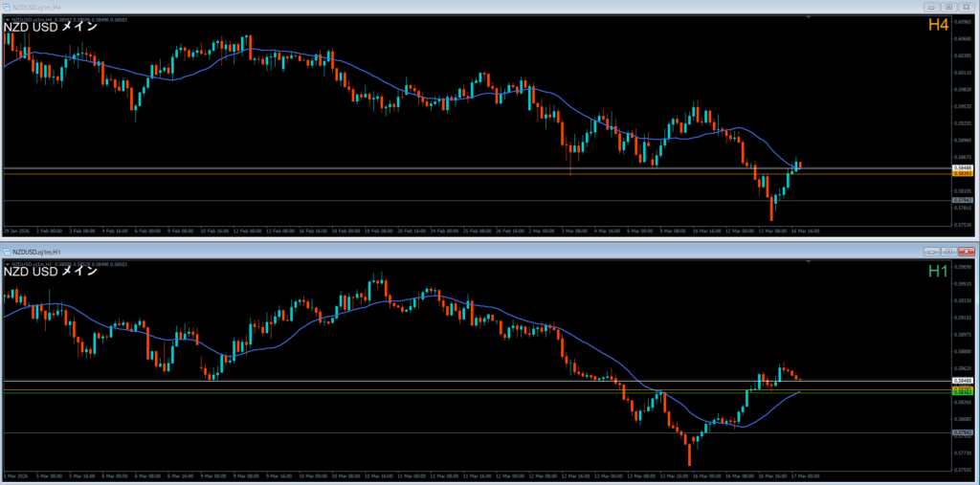Viewport: 980px width, 485px height.
Task: Select the NZD USD メイン label on H4 chart
Action: [x=50, y=27]
